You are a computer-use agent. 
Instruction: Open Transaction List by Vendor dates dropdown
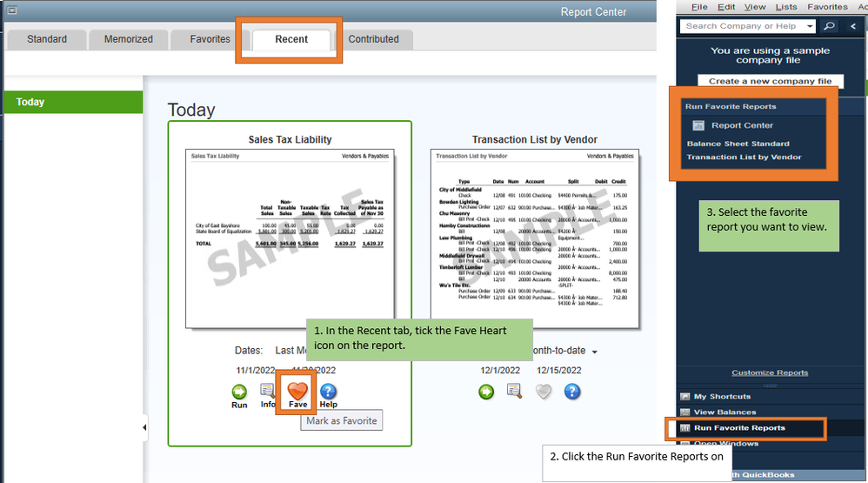pyautogui.click(x=595, y=352)
